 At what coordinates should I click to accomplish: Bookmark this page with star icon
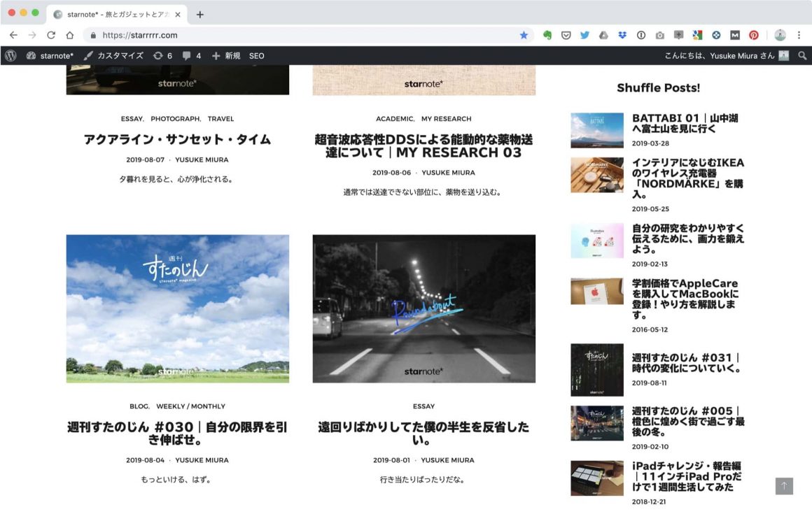pos(524,35)
